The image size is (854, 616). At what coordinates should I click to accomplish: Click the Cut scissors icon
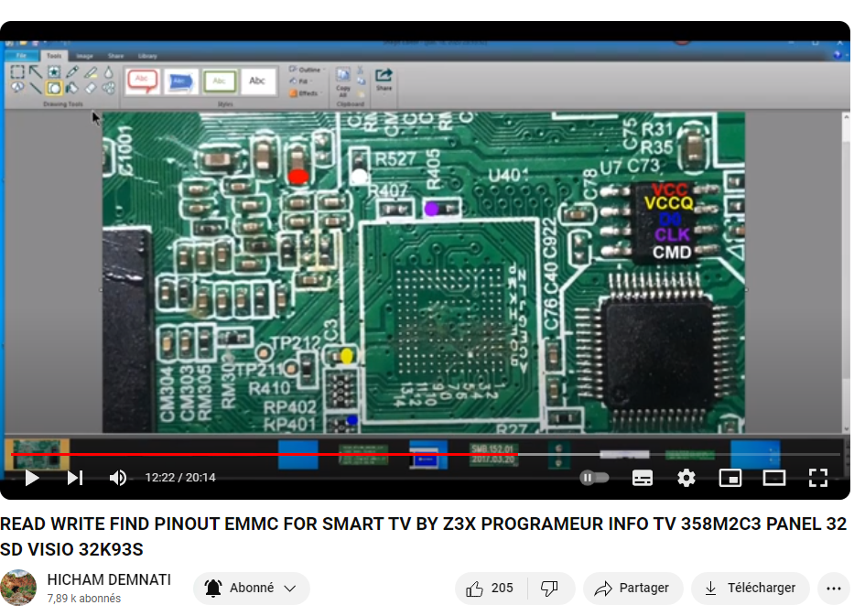(x=360, y=70)
